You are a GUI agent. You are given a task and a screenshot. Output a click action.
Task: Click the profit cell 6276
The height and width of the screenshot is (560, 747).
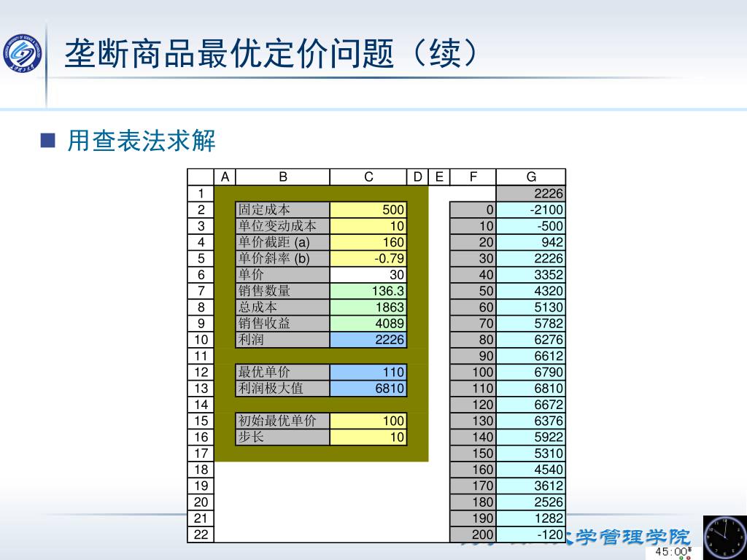[x=531, y=340]
